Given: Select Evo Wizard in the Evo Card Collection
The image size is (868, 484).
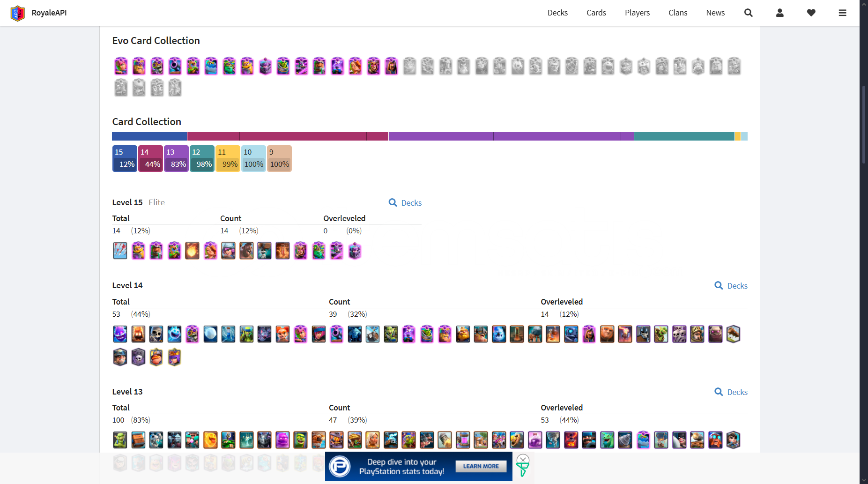Looking at the screenshot, I should pyautogui.click(x=392, y=66).
